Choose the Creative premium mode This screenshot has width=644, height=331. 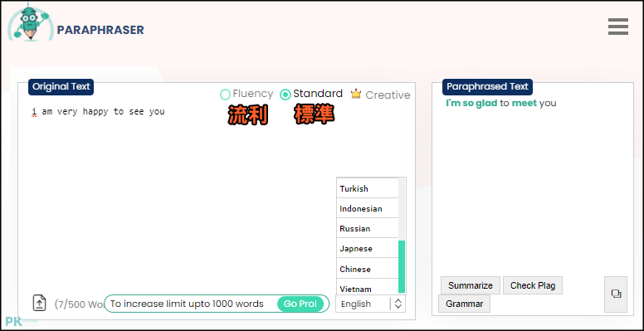pyautogui.click(x=388, y=95)
